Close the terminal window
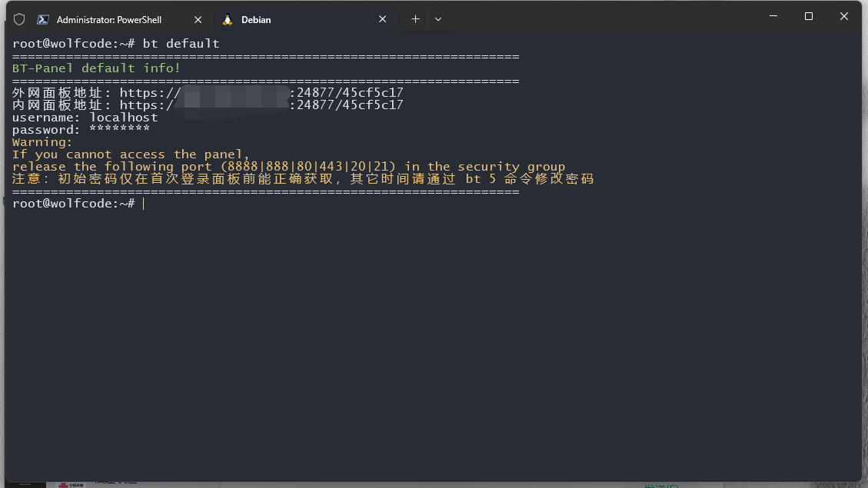This screenshot has width=868, height=488. click(843, 16)
